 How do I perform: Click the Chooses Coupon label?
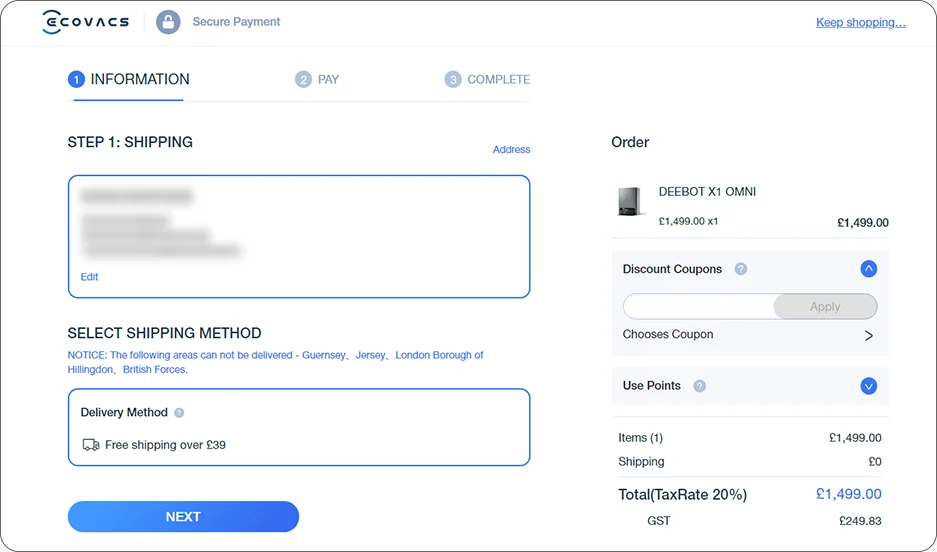[667, 335]
